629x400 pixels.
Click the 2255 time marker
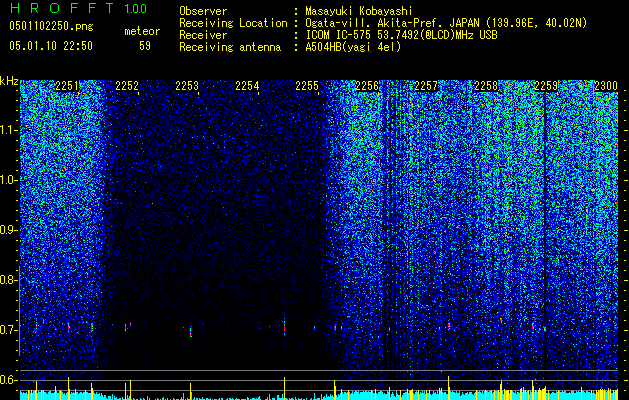click(x=307, y=86)
